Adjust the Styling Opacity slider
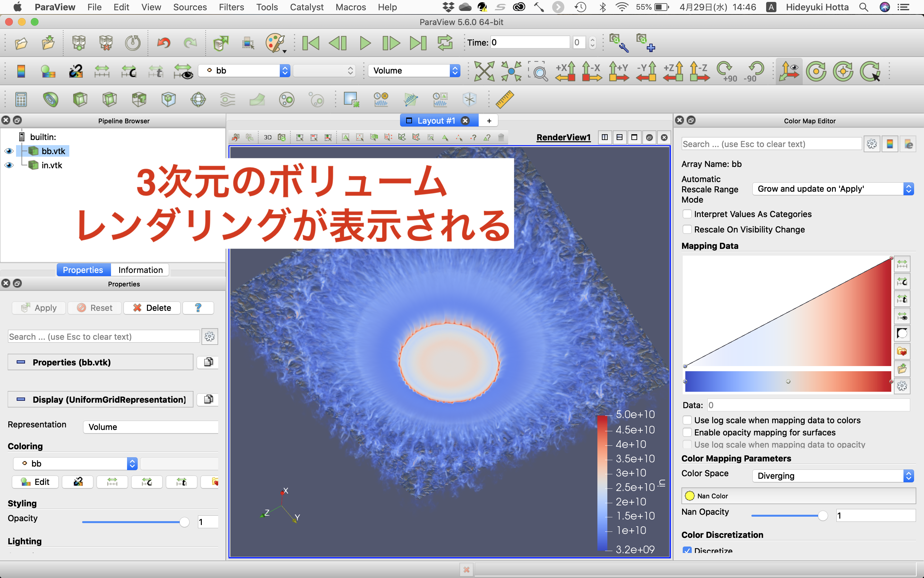 [135, 522]
